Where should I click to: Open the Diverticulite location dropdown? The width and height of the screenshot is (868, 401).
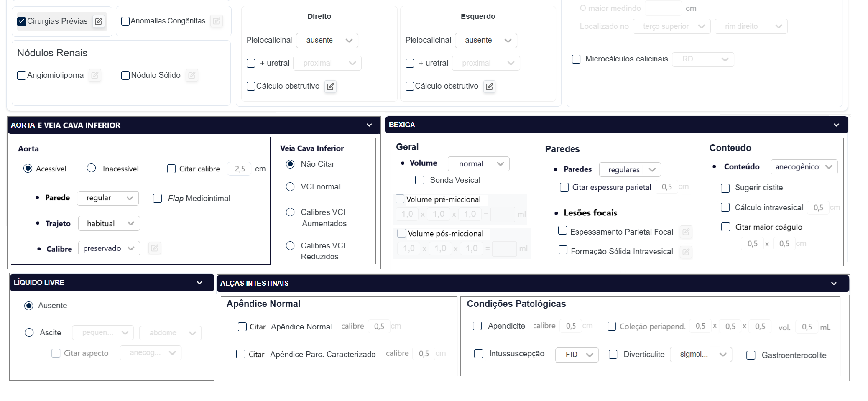[701, 355]
